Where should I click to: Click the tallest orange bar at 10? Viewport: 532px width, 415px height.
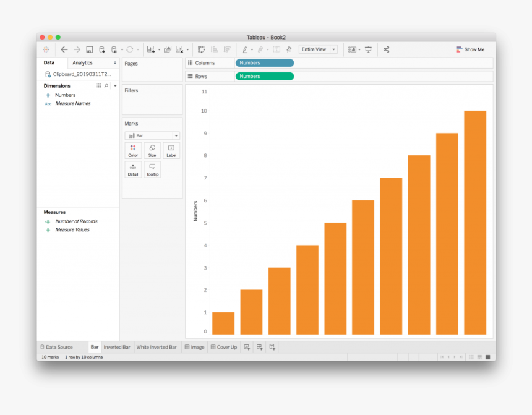[475, 223]
